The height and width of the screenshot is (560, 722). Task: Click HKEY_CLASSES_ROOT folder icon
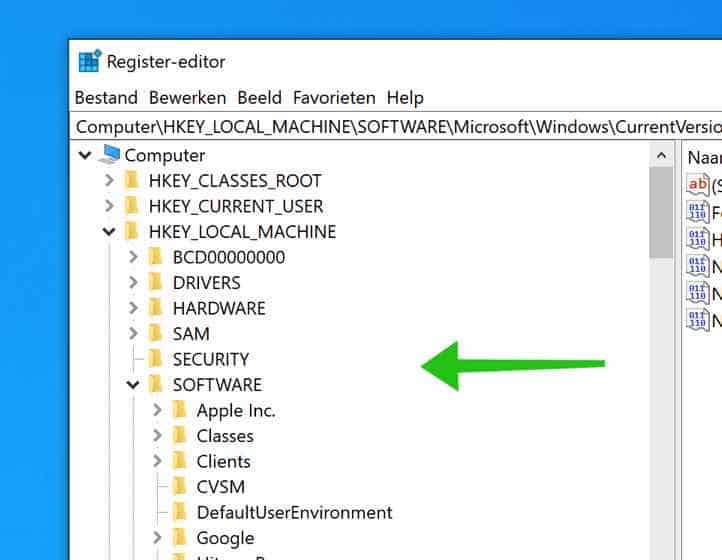132,180
